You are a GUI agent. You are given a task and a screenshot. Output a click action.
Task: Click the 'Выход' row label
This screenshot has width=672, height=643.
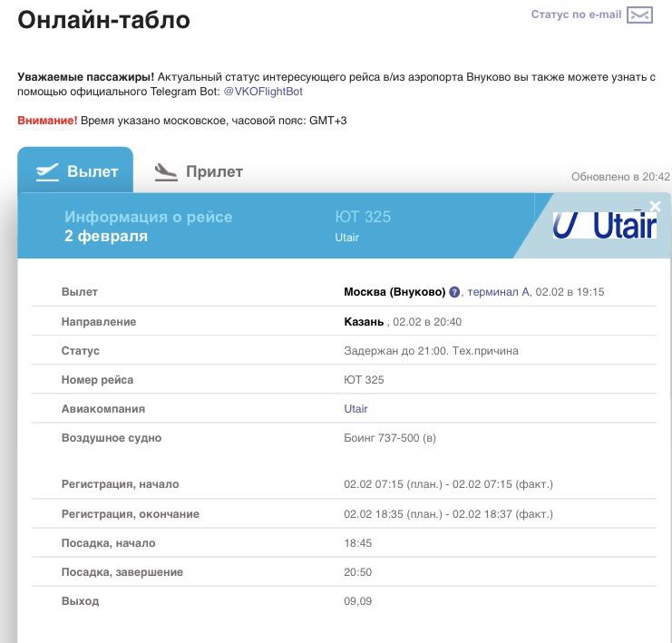tap(80, 601)
